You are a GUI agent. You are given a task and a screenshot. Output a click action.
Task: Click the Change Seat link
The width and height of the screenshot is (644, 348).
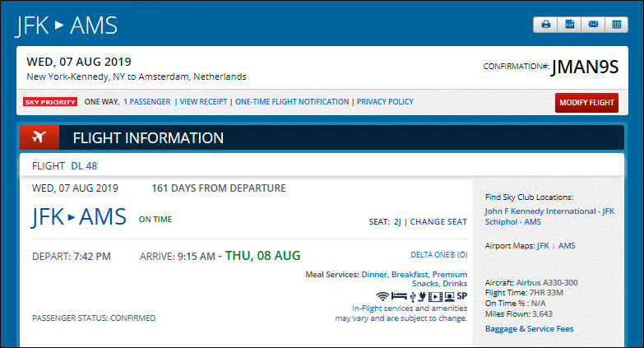click(438, 222)
